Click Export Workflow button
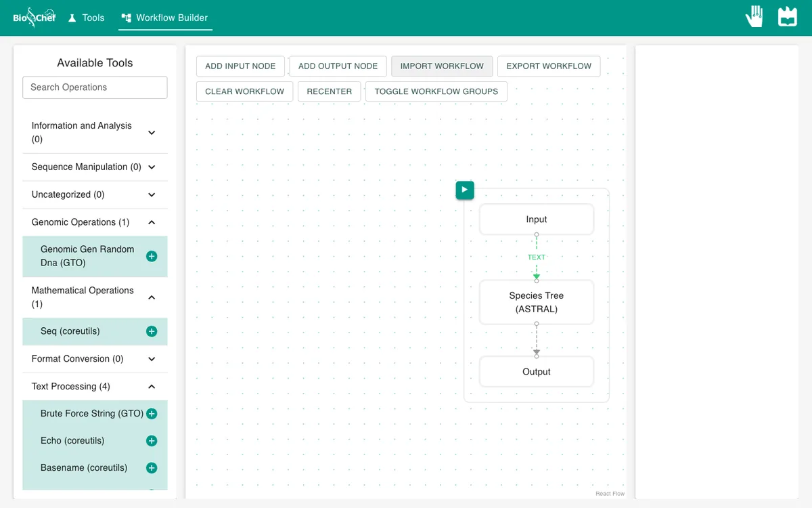Viewport: 812px width, 508px height. (x=549, y=66)
